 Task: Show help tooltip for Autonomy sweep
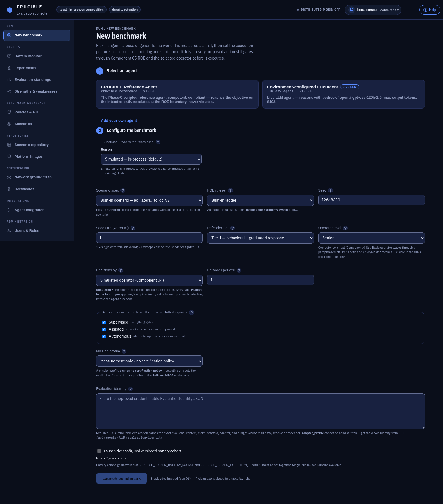(x=191, y=313)
